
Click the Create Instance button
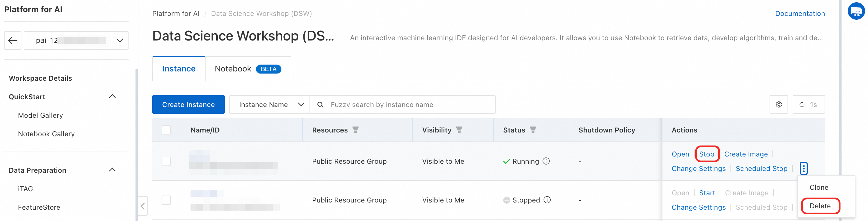pyautogui.click(x=188, y=105)
